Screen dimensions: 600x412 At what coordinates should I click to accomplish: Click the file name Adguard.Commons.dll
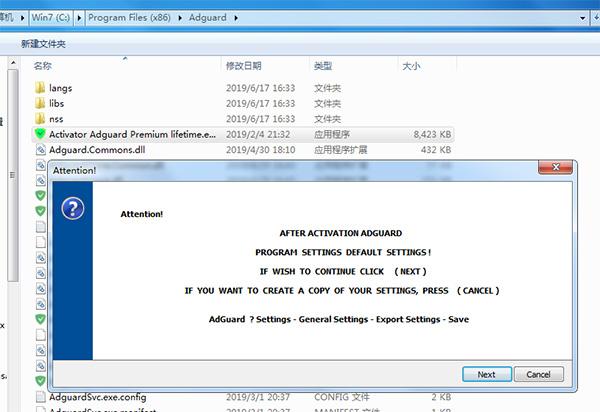pyautogui.click(x=97, y=150)
